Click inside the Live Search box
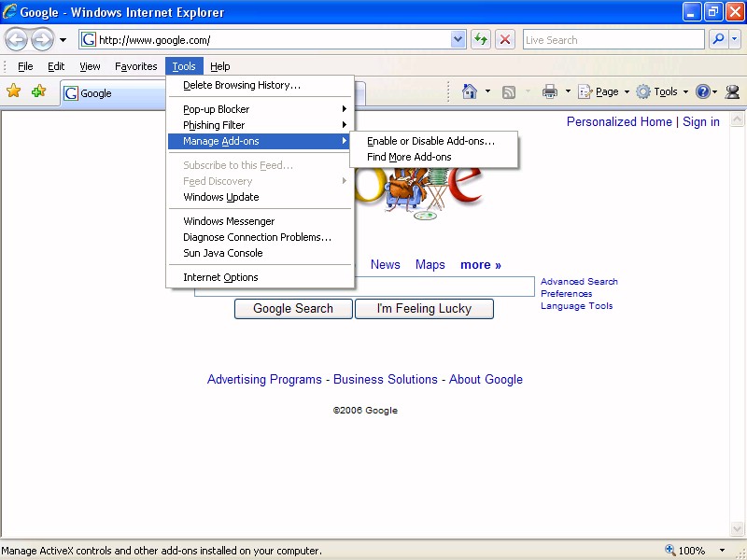Image resolution: width=747 pixels, height=560 pixels. [x=612, y=39]
